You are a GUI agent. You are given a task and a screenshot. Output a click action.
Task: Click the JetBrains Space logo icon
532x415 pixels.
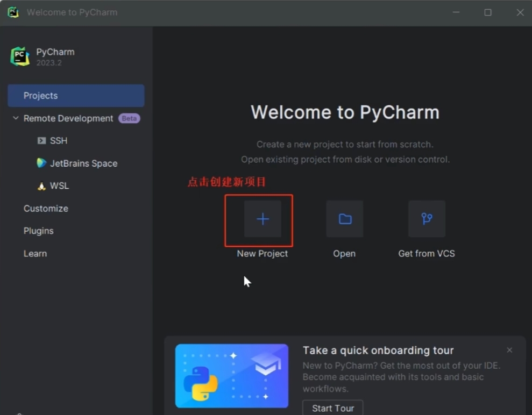point(41,163)
